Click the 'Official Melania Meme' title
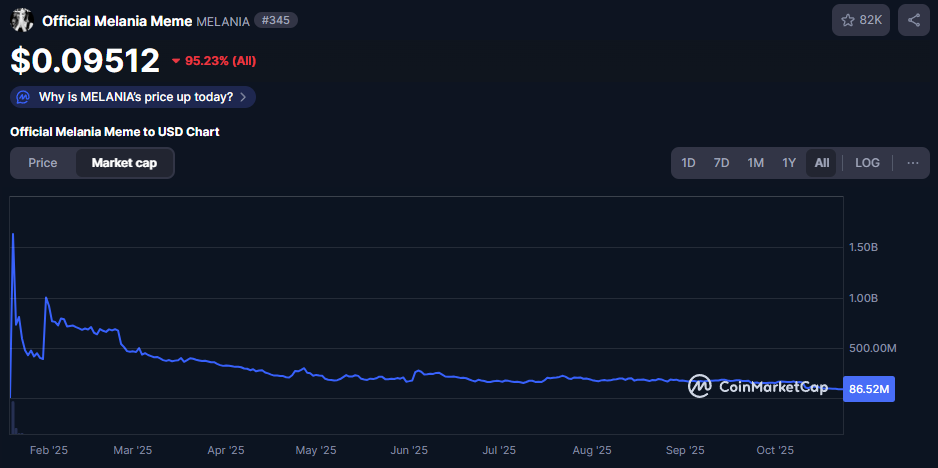The width and height of the screenshot is (938, 468). 117,21
